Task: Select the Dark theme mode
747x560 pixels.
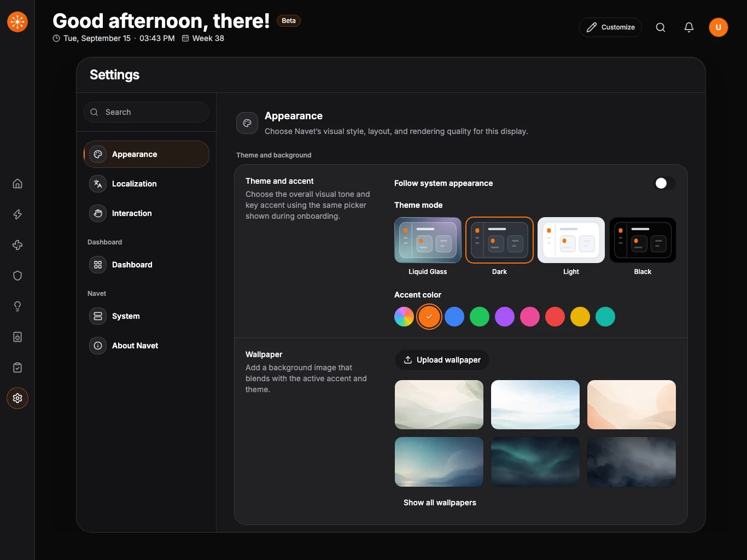Action: [499, 247]
